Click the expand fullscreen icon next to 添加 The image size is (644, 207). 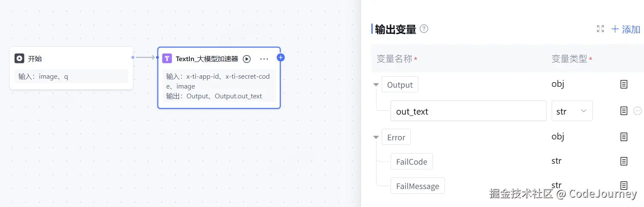pyautogui.click(x=600, y=29)
